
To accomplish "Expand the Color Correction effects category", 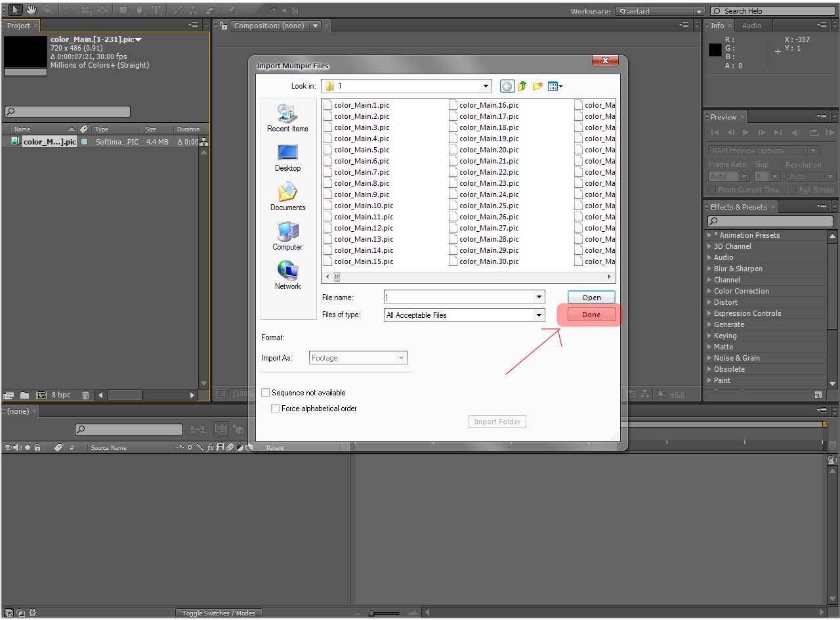I will point(709,291).
